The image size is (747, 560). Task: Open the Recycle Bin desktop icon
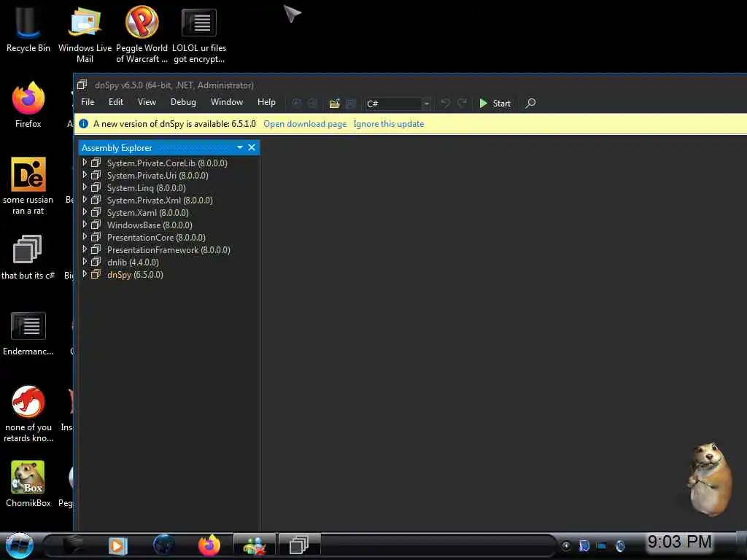coord(28,31)
